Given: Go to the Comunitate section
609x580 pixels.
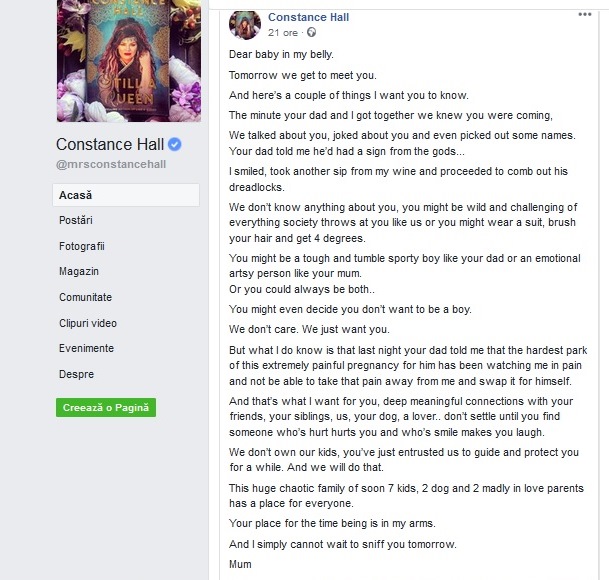Looking at the screenshot, I should 85,297.
